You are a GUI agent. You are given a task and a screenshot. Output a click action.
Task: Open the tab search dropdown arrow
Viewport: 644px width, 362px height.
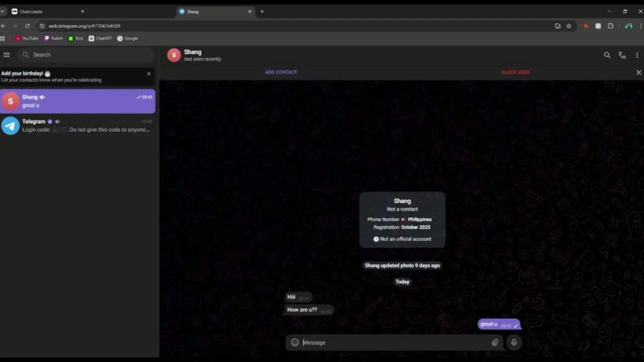[3, 11]
